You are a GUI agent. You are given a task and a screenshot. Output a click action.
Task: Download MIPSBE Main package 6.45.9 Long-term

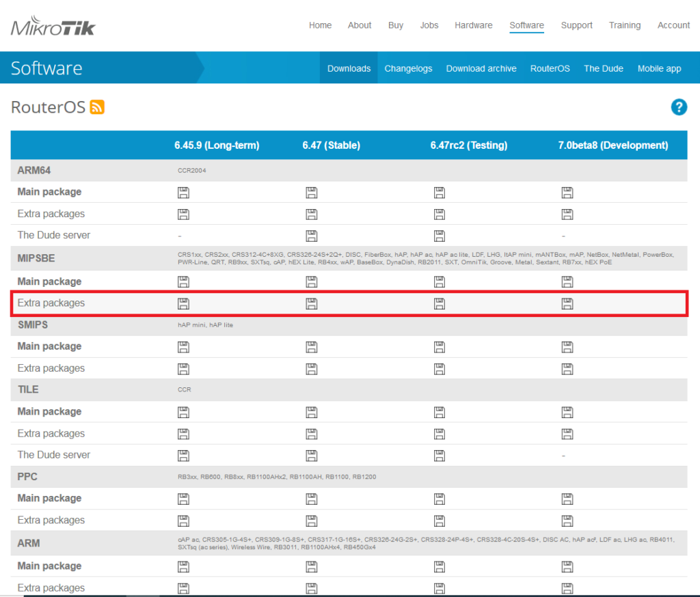[x=183, y=282]
